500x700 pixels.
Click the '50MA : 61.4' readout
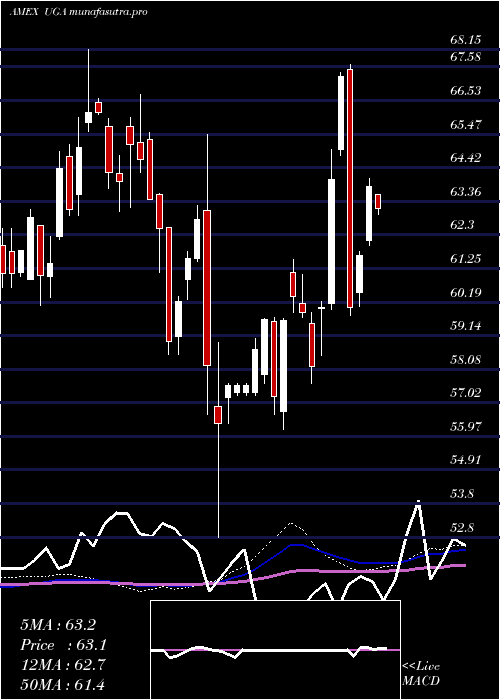click(63, 684)
